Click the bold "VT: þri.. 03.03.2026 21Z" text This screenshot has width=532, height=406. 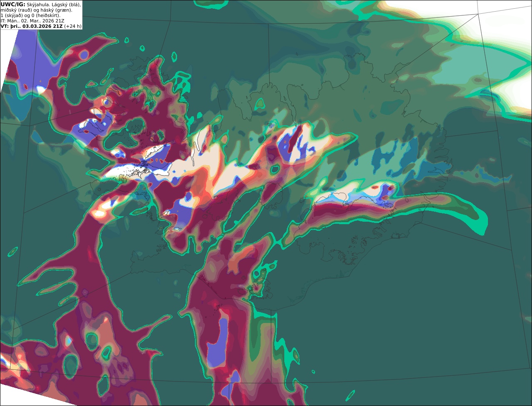click(32, 26)
